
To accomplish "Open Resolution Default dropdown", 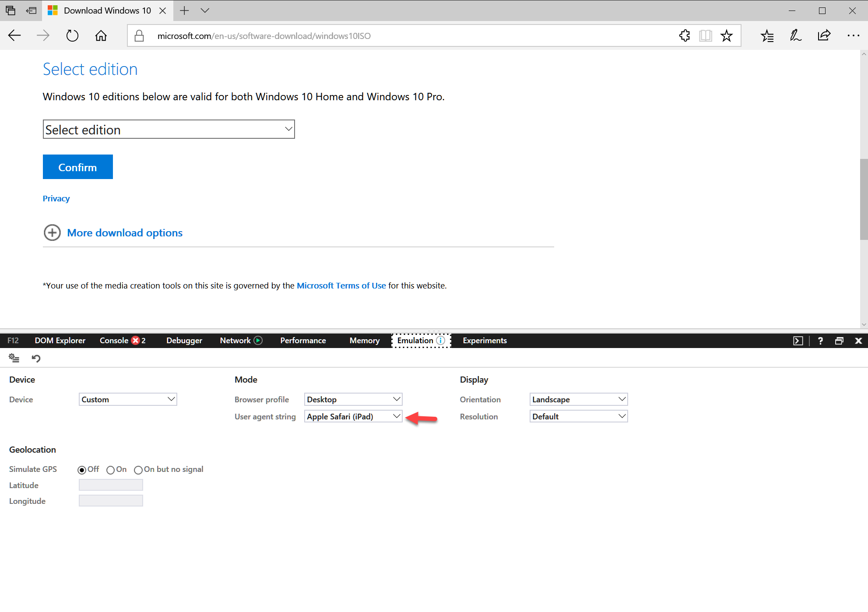I will pos(579,416).
